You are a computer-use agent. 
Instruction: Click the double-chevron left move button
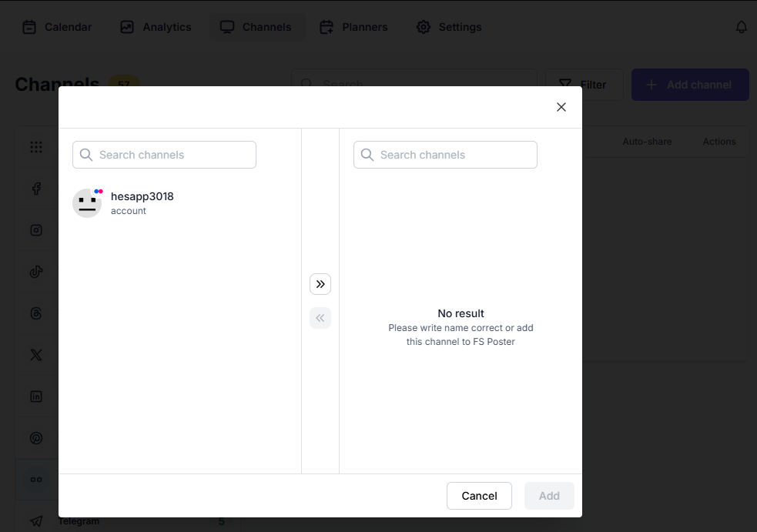click(x=320, y=318)
